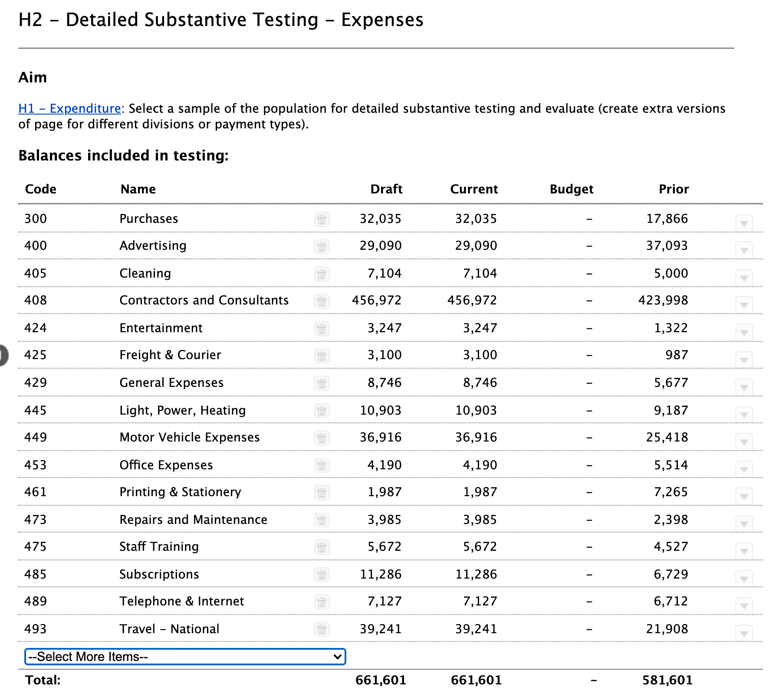Sort the table by the Prior column

click(673, 189)
